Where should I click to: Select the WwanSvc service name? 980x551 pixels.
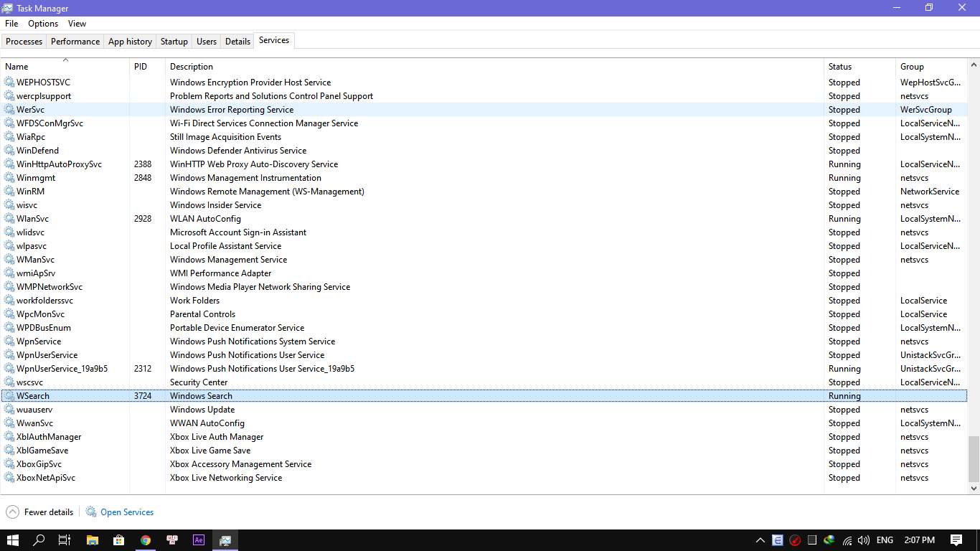tap(34, 423)
